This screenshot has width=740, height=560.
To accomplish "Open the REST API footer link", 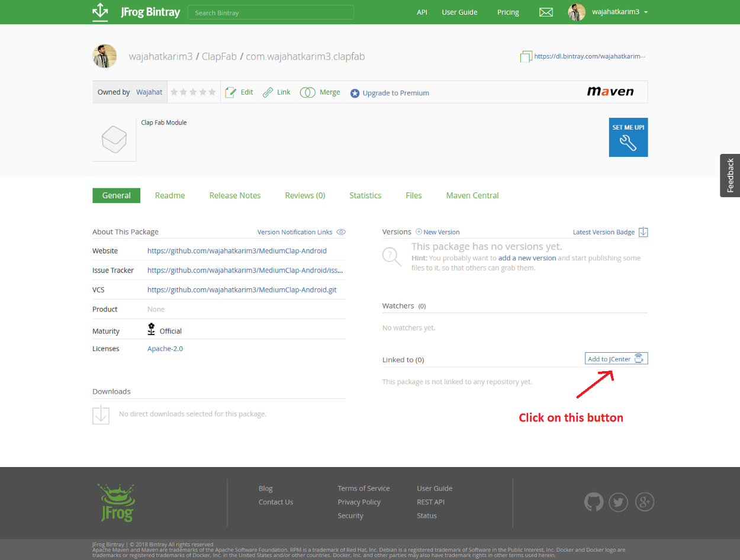I will pos(430,502).
